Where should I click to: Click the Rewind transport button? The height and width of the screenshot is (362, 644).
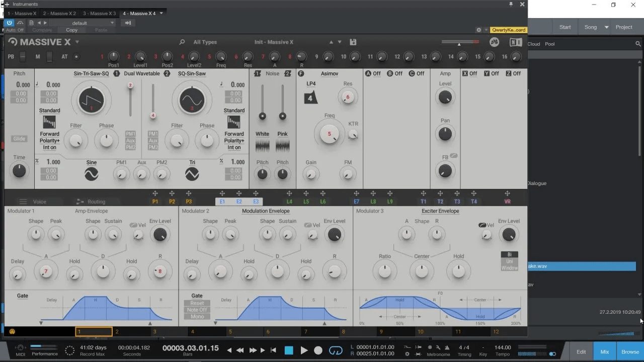pos(240,350)
